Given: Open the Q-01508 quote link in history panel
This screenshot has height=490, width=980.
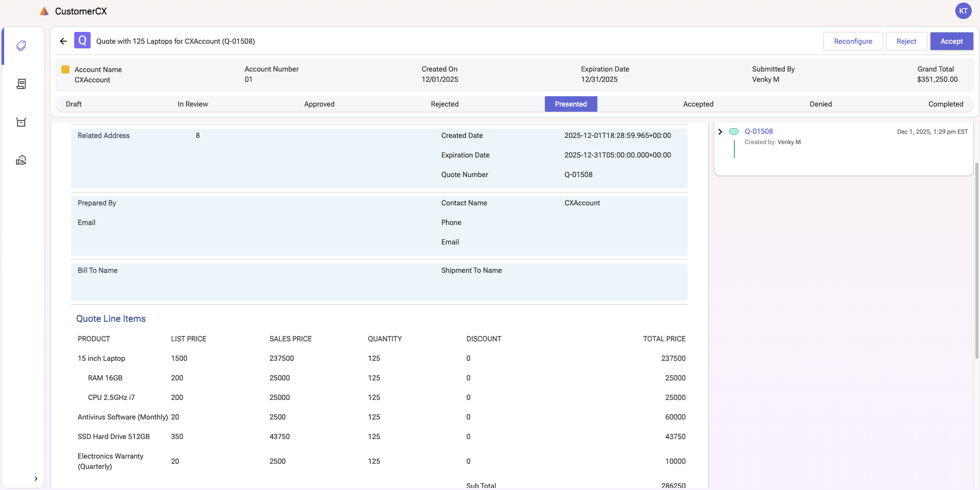Looking at the screenshot, I should pyautogui.click(x=759, y=131).
